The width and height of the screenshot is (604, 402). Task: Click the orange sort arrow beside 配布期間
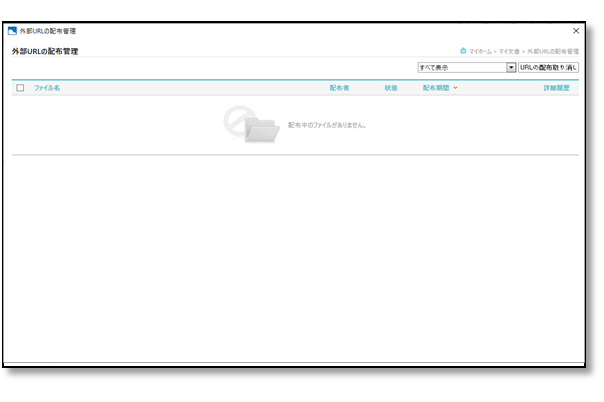[x=456, y=88]
